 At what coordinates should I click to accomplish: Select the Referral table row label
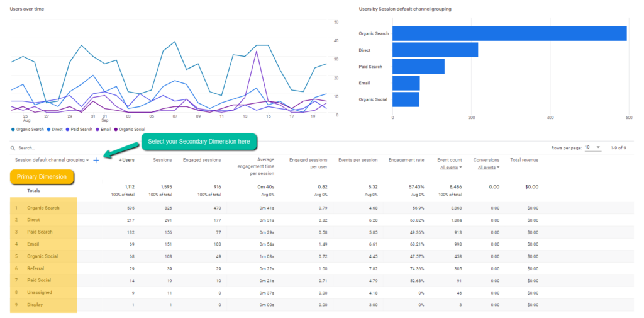tap(35, 268)
